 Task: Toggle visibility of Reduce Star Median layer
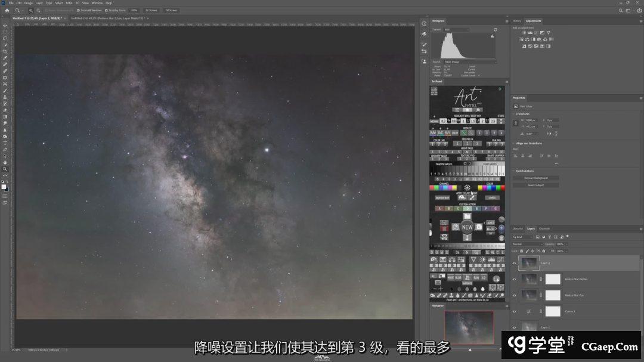pyautogui.click(x=515, y=279)
